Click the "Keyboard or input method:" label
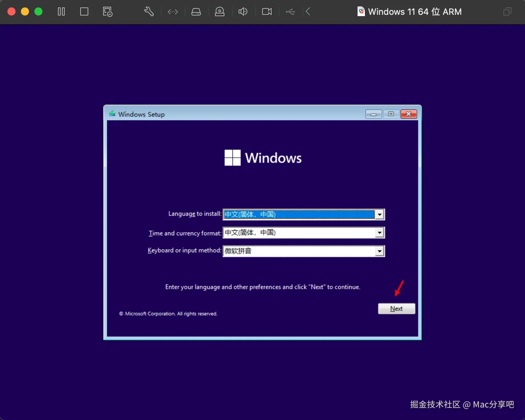This screenshot has width=525, height=420. (185, 250)
